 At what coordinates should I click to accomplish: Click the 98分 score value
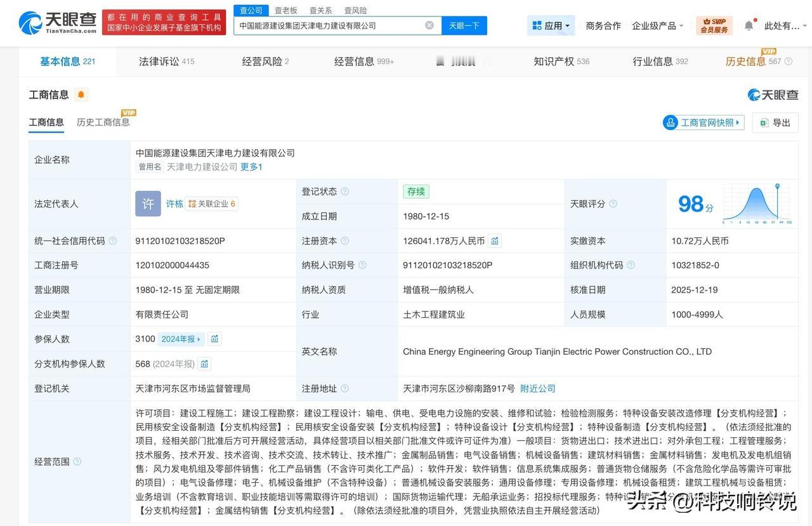(x=695, y=204)
